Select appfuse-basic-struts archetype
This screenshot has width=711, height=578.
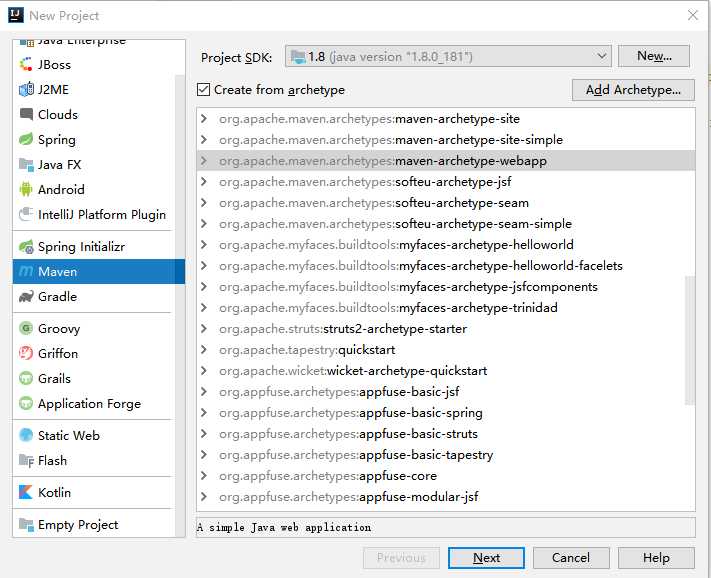445,434
